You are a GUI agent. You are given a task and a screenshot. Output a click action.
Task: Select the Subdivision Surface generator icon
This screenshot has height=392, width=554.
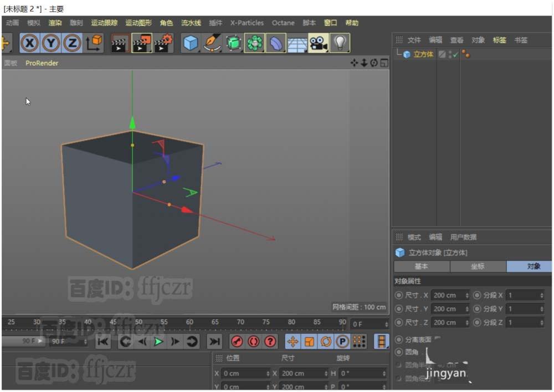[x=233, y=43]
